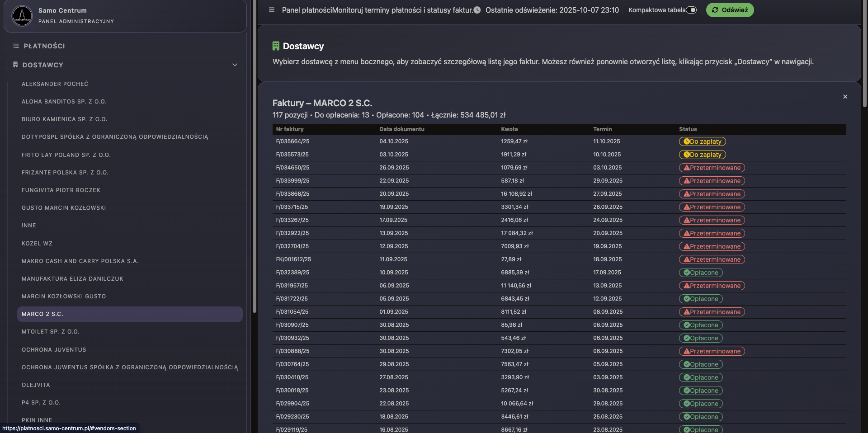Click the hamburger menu icon in header
This screenshot has width=868, height=433.
click(x=271, y=10)
